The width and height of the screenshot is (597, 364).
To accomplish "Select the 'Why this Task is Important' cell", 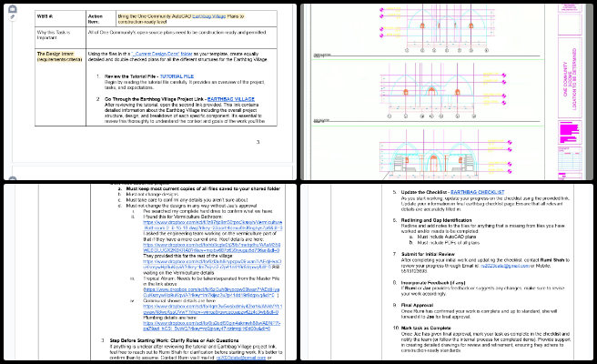I will (x=61, y=37).
